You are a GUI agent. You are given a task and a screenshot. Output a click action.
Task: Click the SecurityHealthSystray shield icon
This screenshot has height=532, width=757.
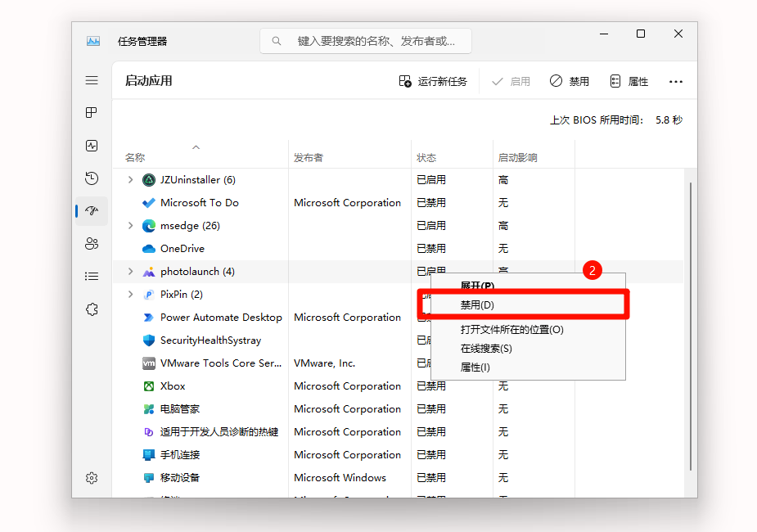149,340
